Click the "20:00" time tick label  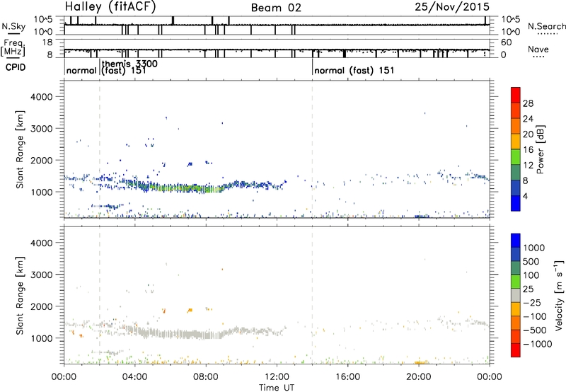(x=418, y=377)
